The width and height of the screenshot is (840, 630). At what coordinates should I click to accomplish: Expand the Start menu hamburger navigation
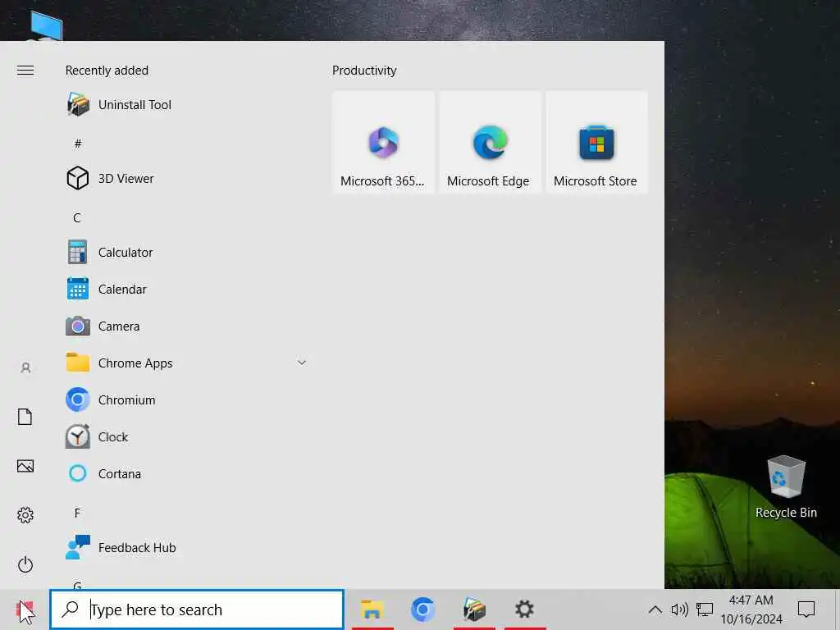[25, 71]
